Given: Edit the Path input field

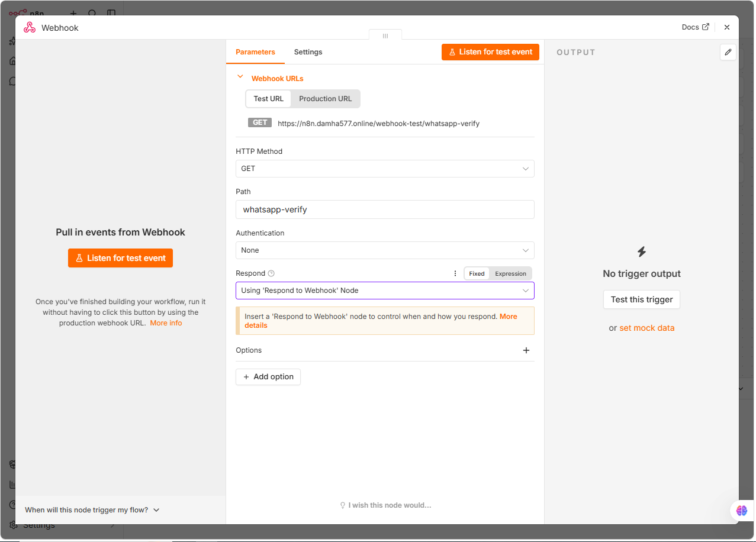Looking at the screenshot, I should 385,209.
